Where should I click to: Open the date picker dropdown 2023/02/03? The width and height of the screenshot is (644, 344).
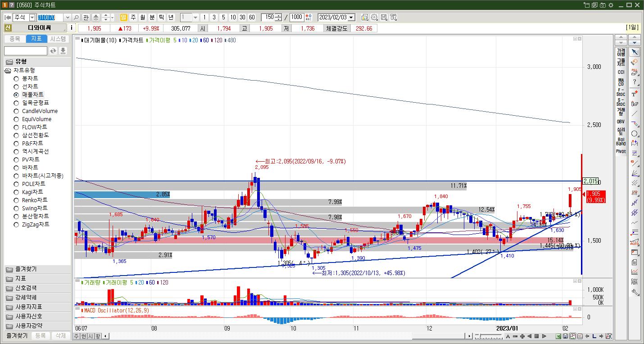(351, 17)
